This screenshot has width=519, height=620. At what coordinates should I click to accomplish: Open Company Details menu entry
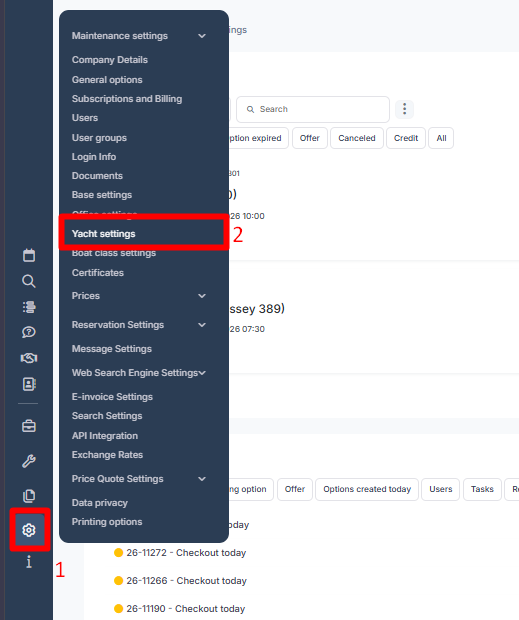pos(110,60)
